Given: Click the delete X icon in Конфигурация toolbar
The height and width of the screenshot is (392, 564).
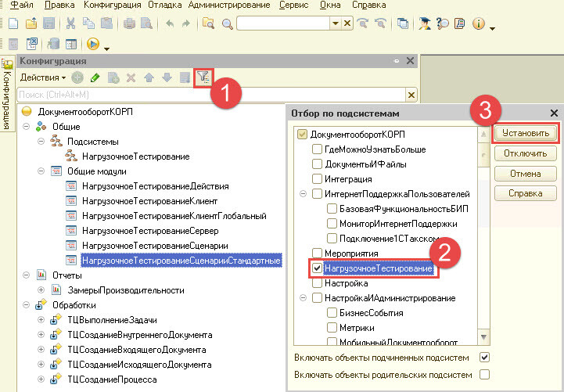Looking at the screenshot, I should point(131,77).
